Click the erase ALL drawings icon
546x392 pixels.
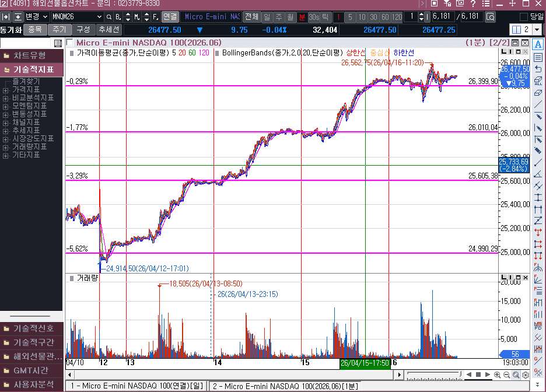click(x=538, y=80)
